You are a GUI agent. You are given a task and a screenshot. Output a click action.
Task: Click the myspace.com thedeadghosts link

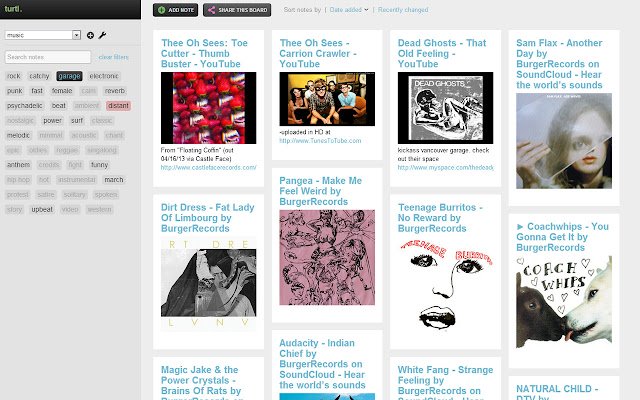(445, 167)
